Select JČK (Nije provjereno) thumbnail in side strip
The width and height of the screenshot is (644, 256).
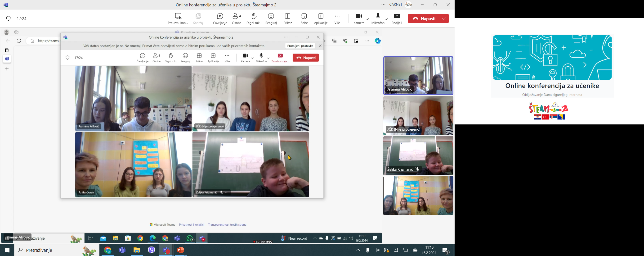pyautogui.click(x=418, y=116)
